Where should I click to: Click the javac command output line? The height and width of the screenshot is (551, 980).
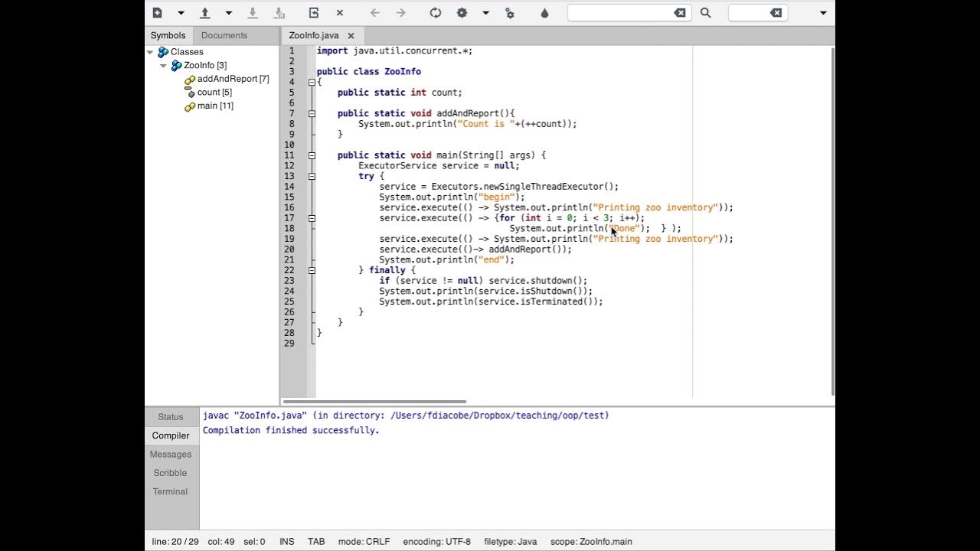coord(406,416)
